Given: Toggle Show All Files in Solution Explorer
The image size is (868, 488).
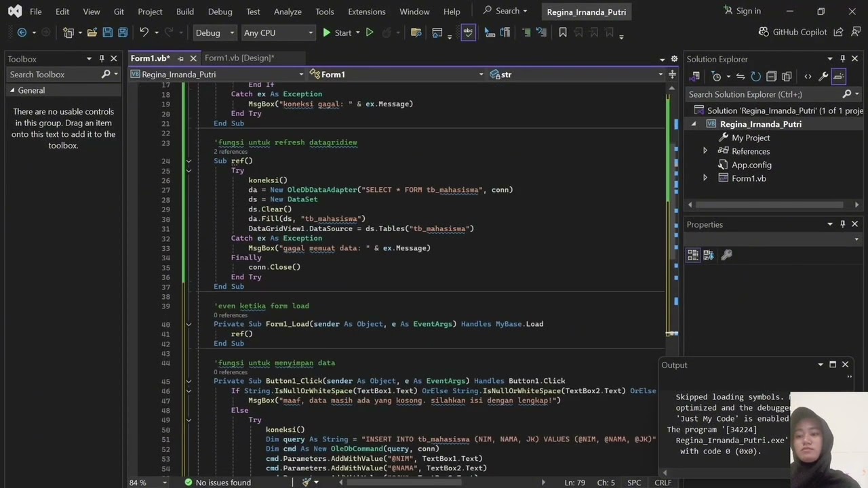Looking at the screenshot, I should pyautogui.click(x=787, y=77).
